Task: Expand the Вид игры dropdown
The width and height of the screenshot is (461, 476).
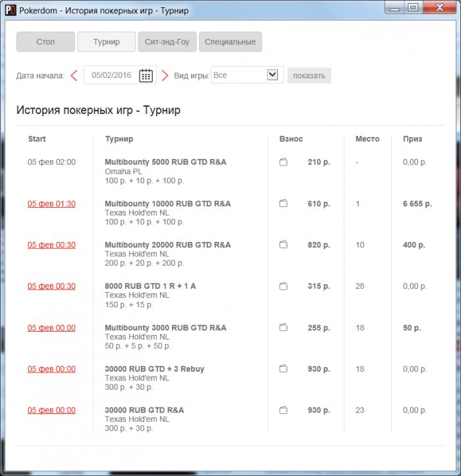Action: 273,74
